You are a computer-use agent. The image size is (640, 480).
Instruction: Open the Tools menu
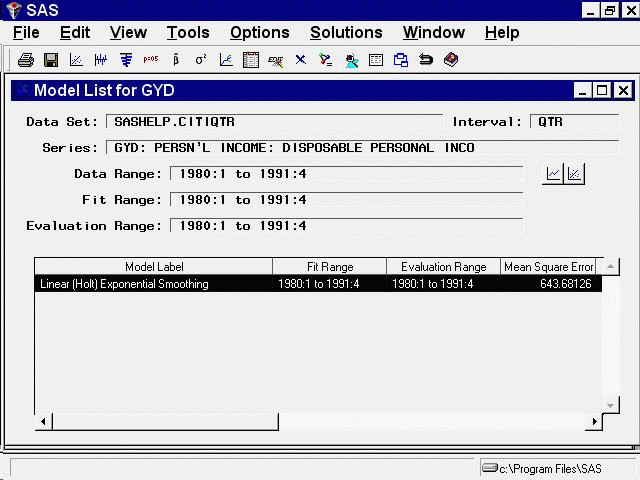pyautogui.click(x=188, y=32)
